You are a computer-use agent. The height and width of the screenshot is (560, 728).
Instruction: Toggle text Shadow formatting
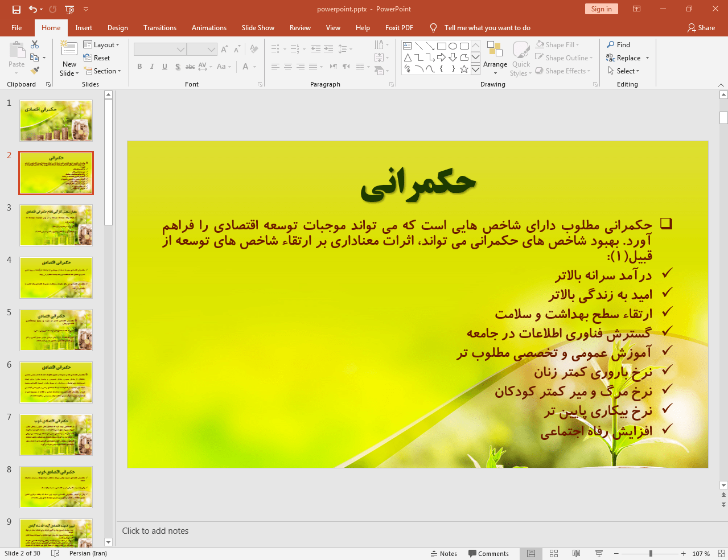(x=178, y=67)
